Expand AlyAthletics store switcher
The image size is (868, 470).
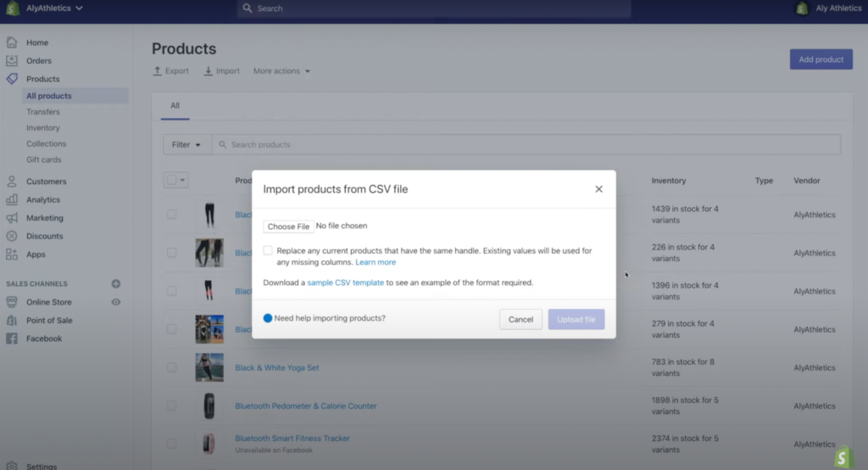(x=54, y=8)
